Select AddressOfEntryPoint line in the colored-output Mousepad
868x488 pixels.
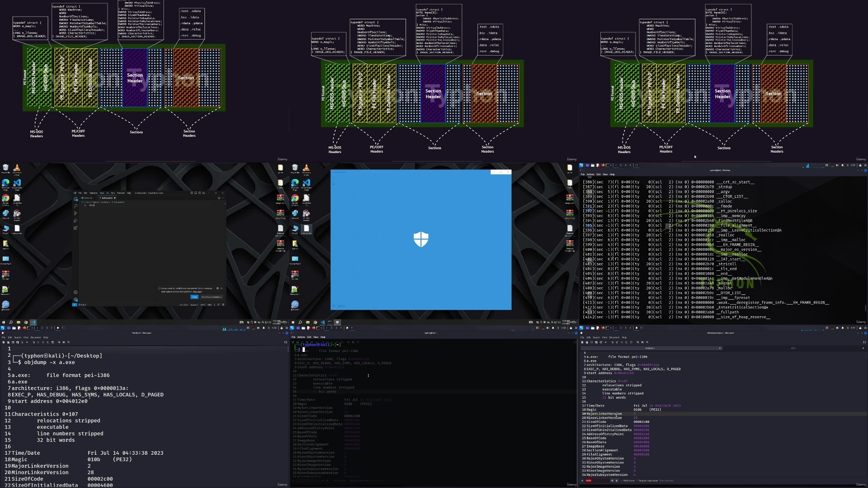click(616, 434)
